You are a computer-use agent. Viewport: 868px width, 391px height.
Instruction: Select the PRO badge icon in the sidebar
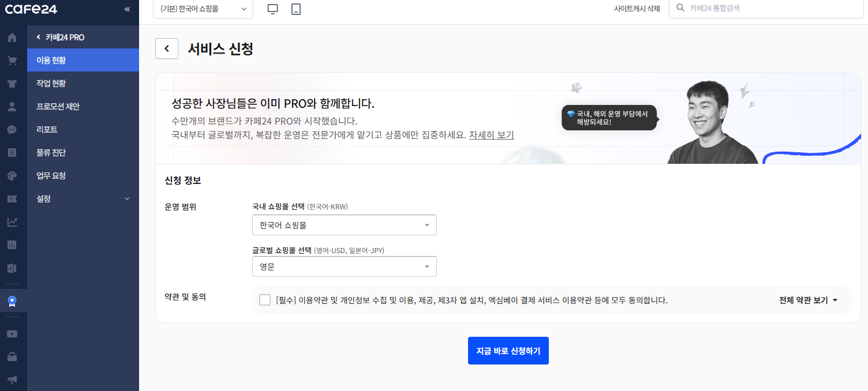point(12,300)
